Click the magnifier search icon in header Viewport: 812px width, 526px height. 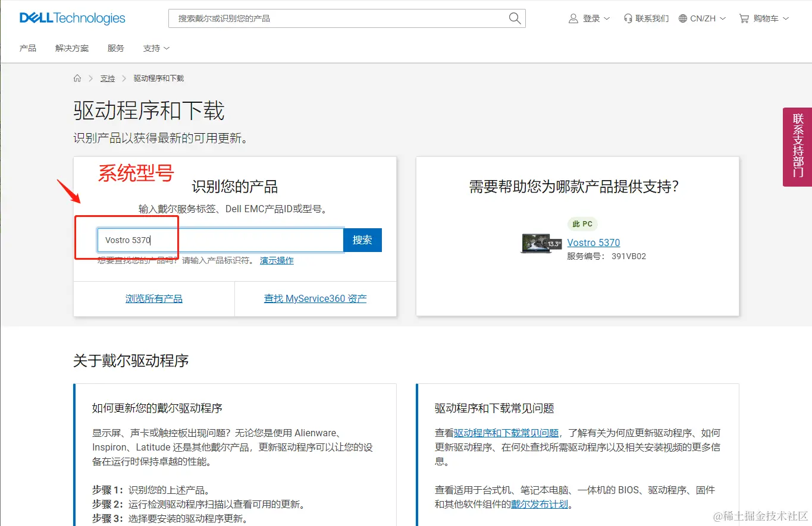pyautogui.click(x=515, y=18)
